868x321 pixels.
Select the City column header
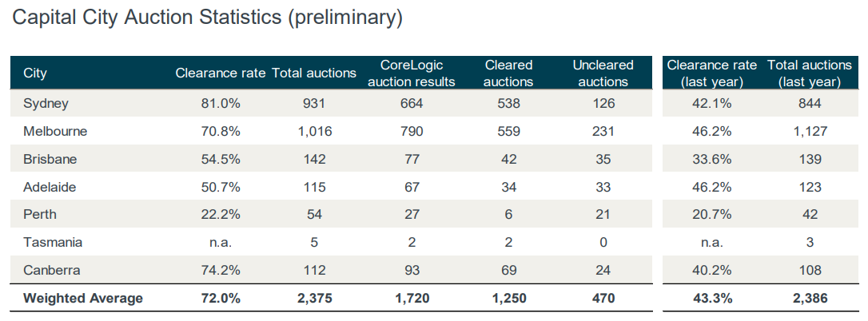(x=35, y=73)
